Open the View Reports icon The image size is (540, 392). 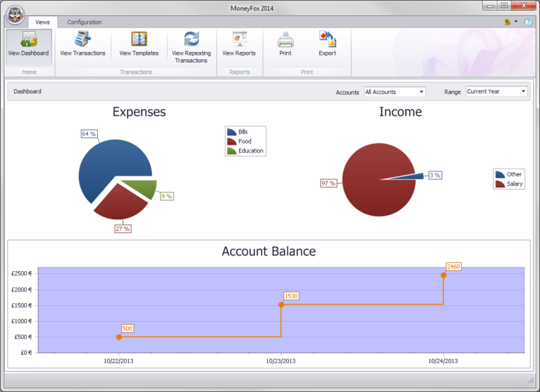coord(240,39)
